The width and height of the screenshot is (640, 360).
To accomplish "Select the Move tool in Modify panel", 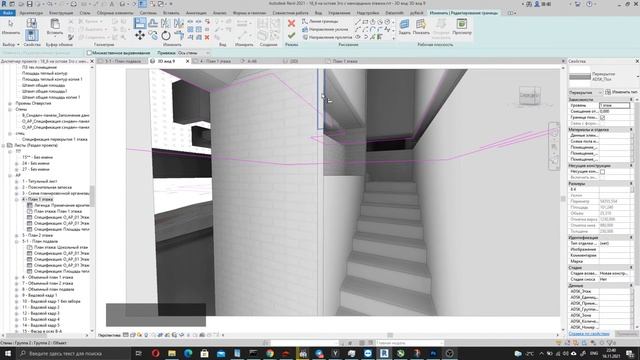I will [140, 36].
